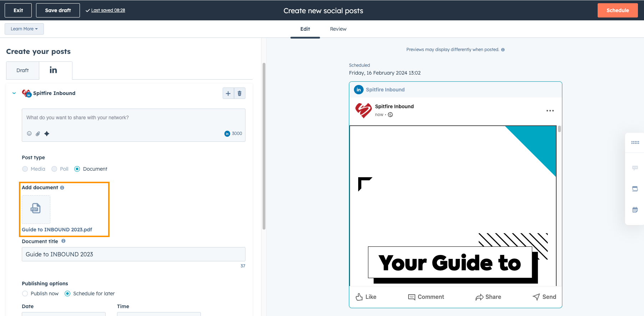Click the info icon next to previews notice
The image size is (644, 316).
click(x=503, y=50)
